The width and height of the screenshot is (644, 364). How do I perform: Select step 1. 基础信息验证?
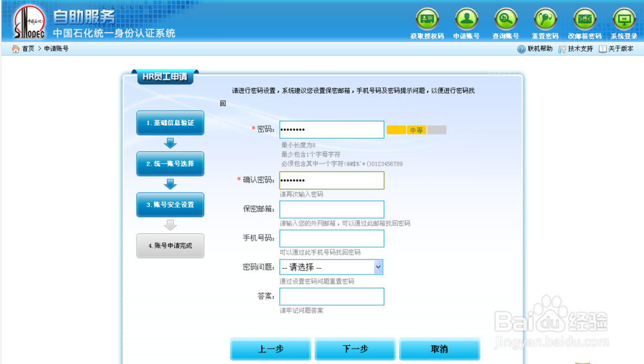(170, 122)
